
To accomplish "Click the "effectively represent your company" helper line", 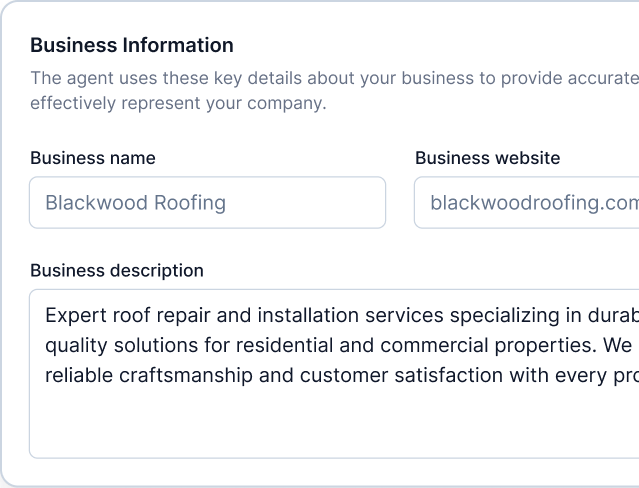I will pos(178,103).
